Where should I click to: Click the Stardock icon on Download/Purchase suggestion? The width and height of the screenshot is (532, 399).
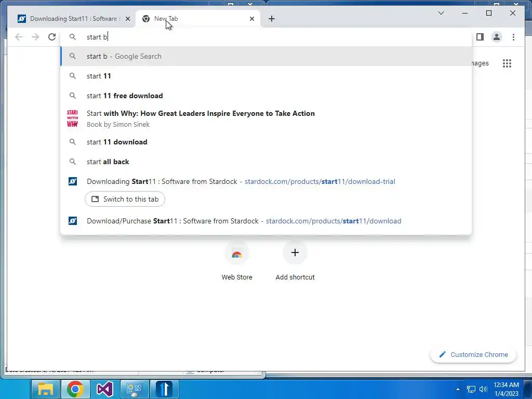point(73,221)
